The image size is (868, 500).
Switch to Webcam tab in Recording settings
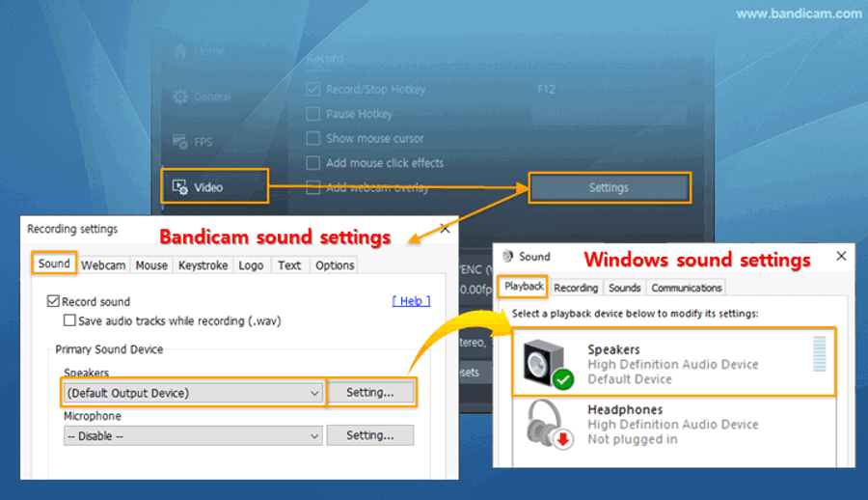coord(103,265)
